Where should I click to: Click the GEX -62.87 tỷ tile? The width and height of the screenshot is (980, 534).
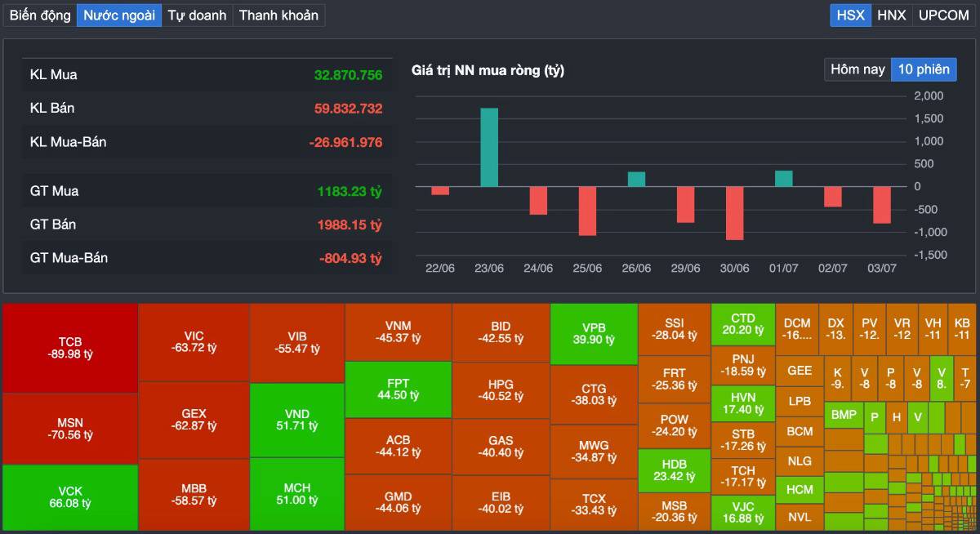(194, 421)
